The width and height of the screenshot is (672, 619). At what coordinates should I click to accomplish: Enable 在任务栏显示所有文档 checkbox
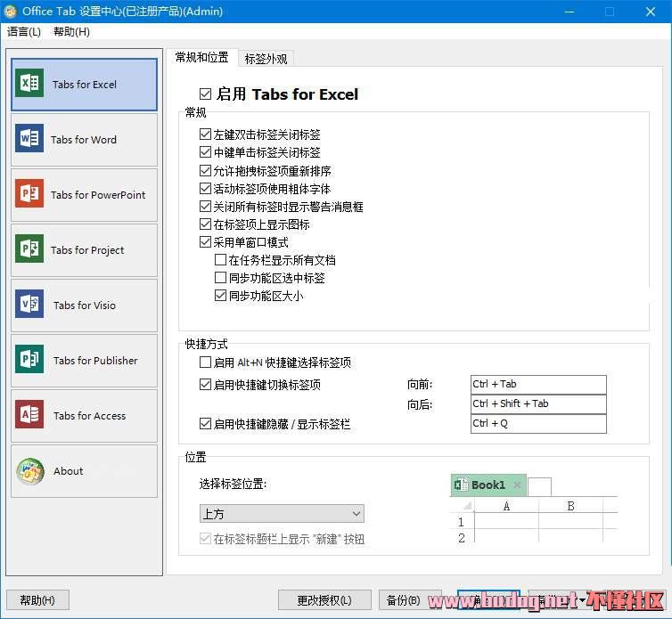(220, 259)
